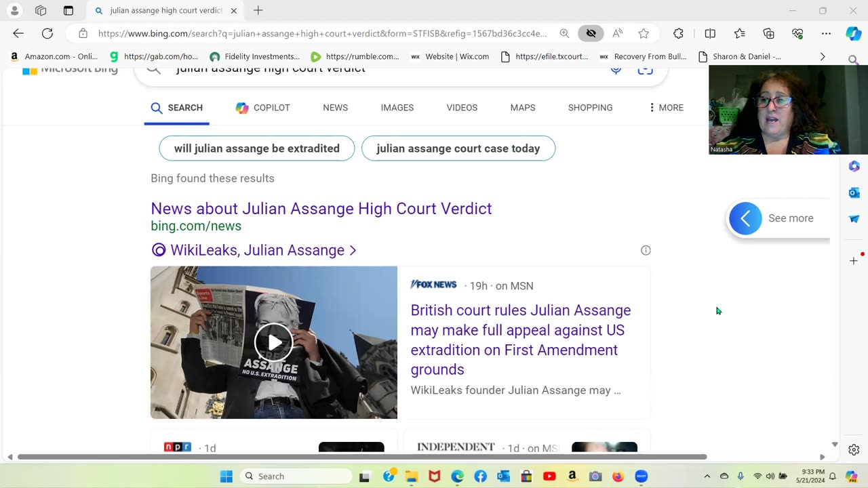Open Browser essentials heart icon

click(797, 33)
